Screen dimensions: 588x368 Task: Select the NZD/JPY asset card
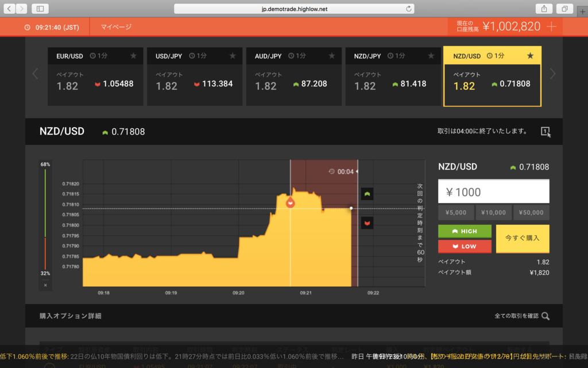393,76
